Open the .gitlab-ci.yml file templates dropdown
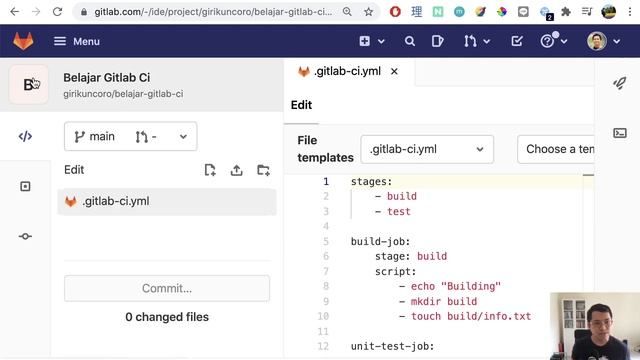This screenshot has width=640, height=360. pyautogui.click(x=427, y=149)
